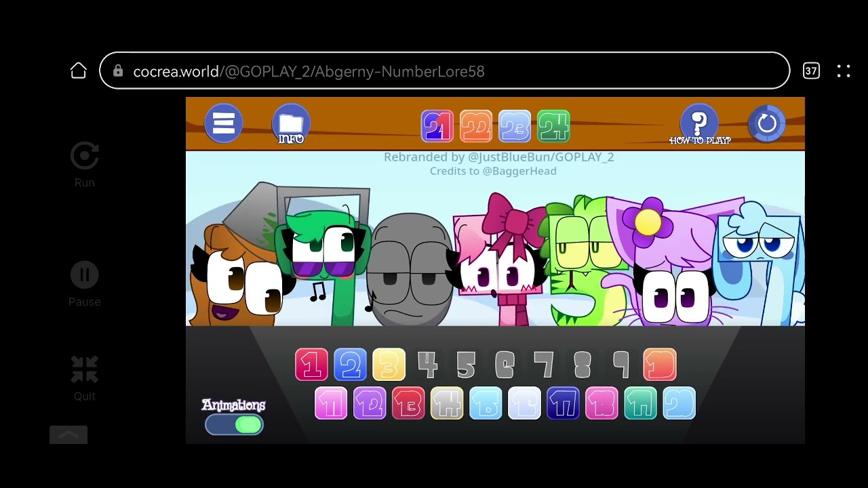This screenshot has width=868, height=488.
Task: Pick the teal green number 19 tile
Action: (640, 403)
